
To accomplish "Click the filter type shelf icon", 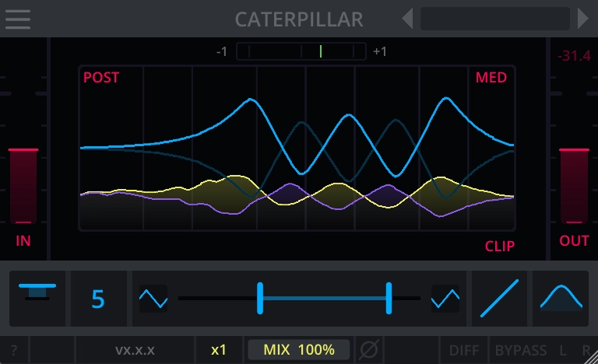I will [x=37, y=299].
